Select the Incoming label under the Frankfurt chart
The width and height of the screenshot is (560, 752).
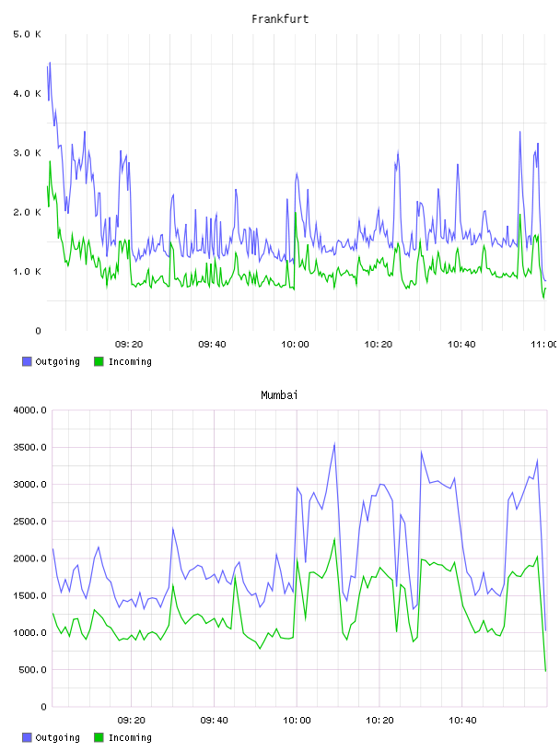tap(130, 362)
